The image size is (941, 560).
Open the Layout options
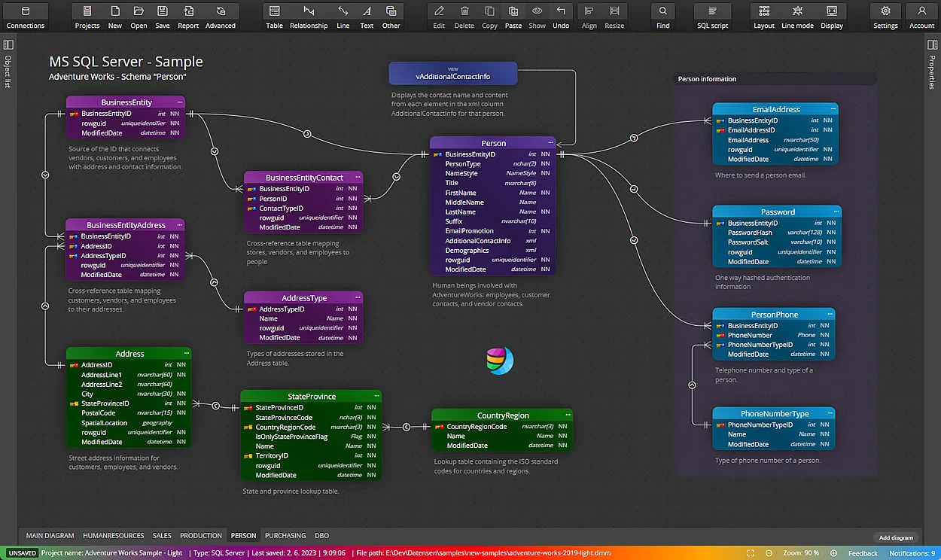coord(764,17)
